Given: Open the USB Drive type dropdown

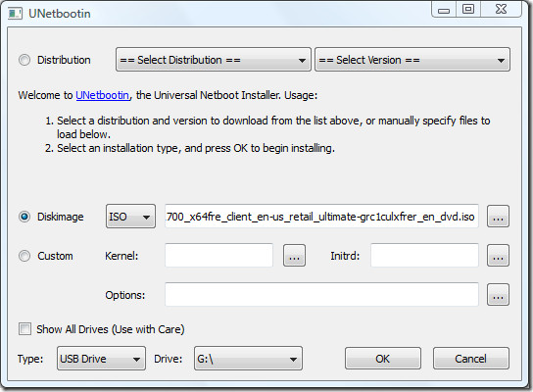Looking at the screenshot, I should 101,359.
